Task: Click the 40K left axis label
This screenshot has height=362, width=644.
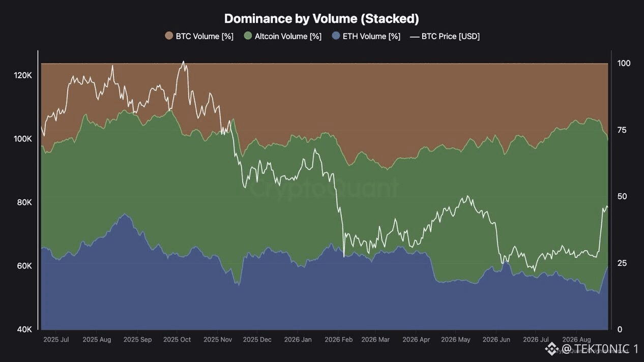Action: pos(24,329)
